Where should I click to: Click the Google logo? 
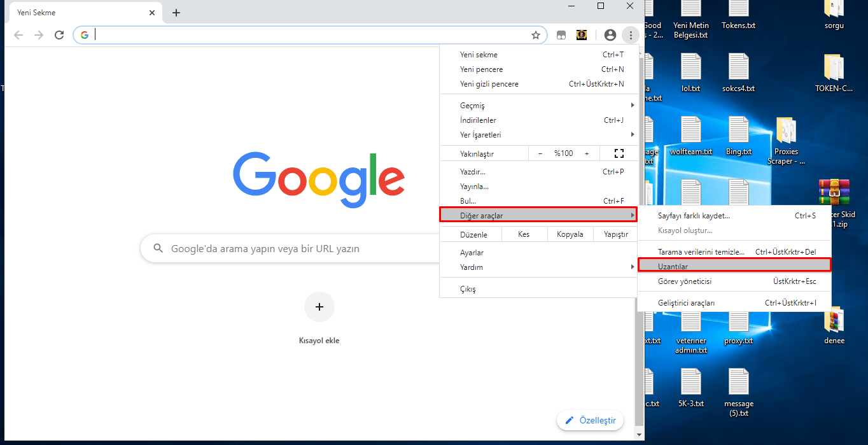point(319,180)
